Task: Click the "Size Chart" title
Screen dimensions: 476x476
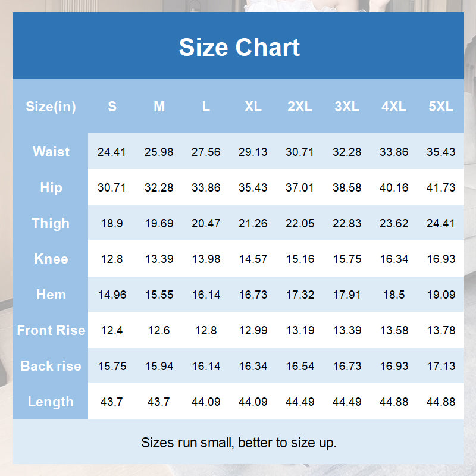Action: tap(239, 47)
